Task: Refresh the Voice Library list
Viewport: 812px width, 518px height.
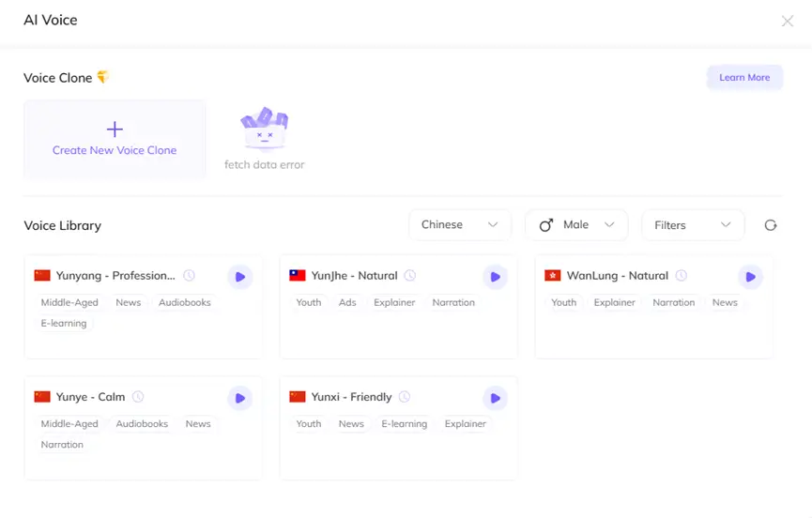Action: pos(771,225)
